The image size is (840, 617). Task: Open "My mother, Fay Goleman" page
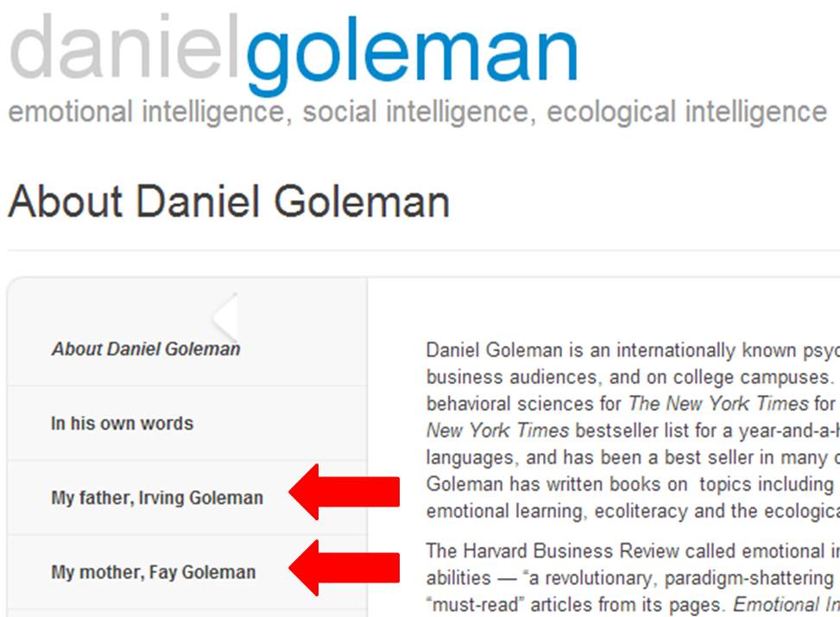coord(153,572)
